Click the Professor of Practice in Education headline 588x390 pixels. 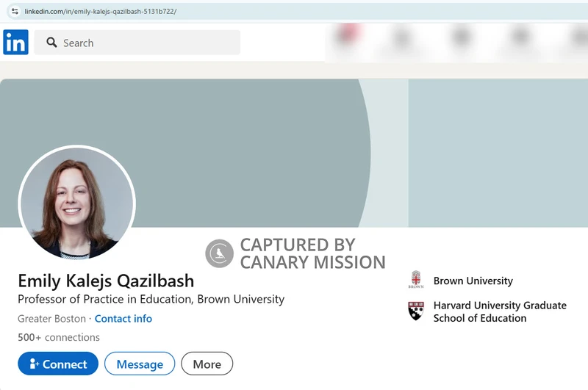tap(151, 299)
